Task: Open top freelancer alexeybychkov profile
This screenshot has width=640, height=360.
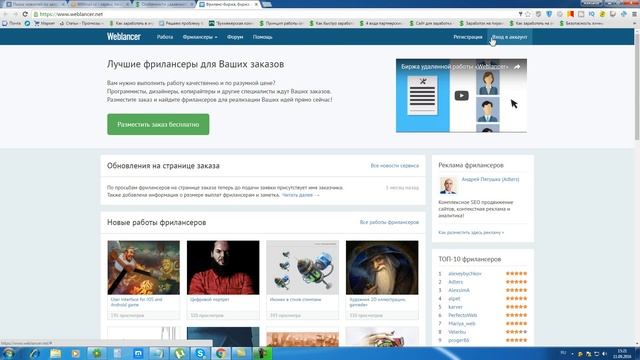Action: tap(465, 273)
